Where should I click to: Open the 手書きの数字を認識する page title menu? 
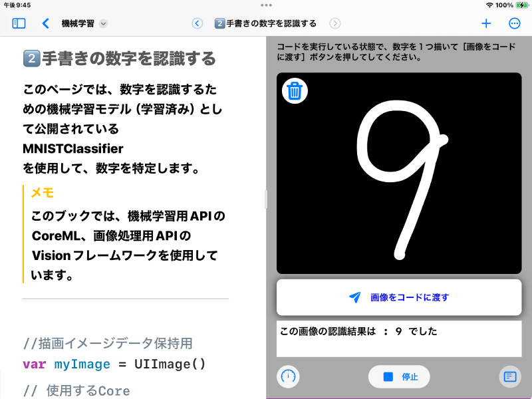click(x=266, y=23)
